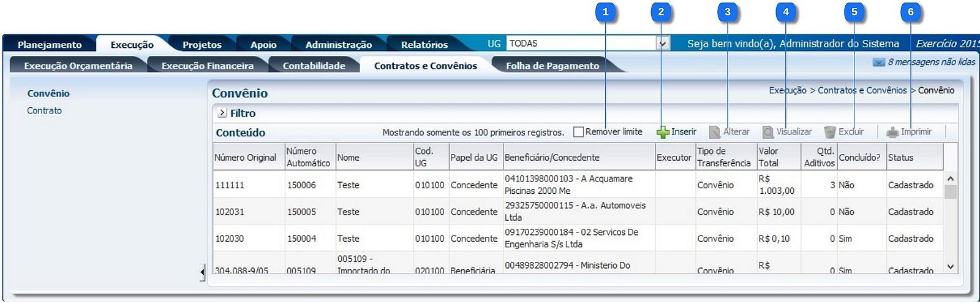Open the unread messages envelope icon

click(878, 62)
